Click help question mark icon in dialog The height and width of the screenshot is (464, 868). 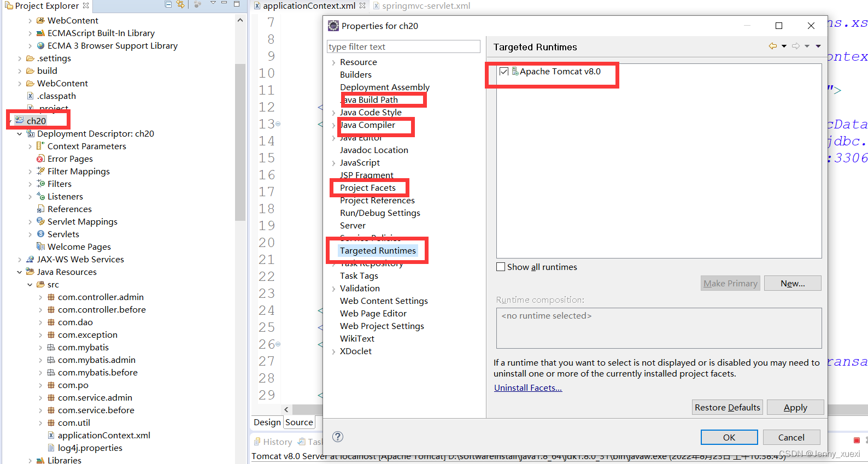pos(338,436)
